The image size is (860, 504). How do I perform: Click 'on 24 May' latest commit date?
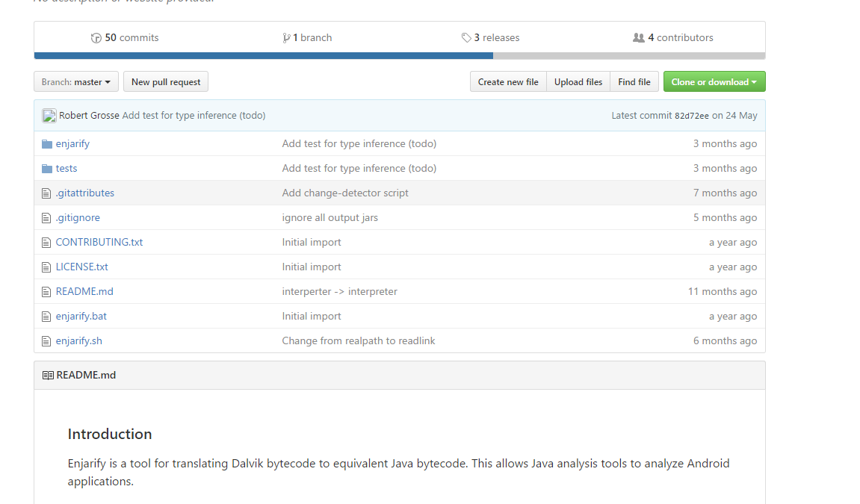[x=734, y=116]
